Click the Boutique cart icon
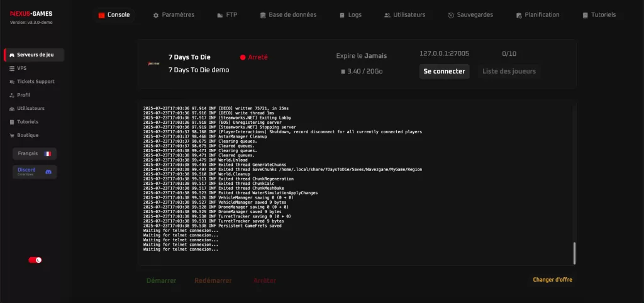 [x=12, y=136]
